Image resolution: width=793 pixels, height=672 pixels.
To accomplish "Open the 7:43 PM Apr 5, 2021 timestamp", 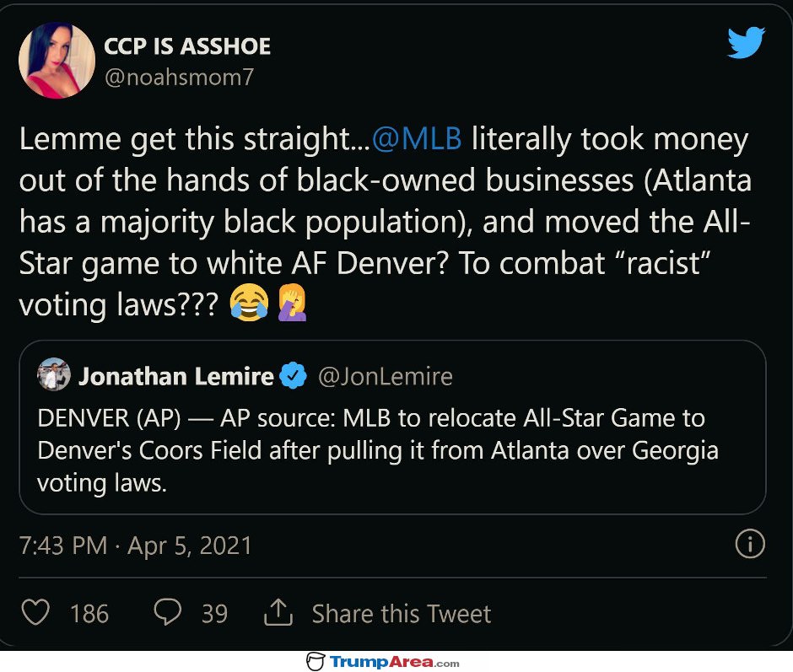I will point(136,545).
